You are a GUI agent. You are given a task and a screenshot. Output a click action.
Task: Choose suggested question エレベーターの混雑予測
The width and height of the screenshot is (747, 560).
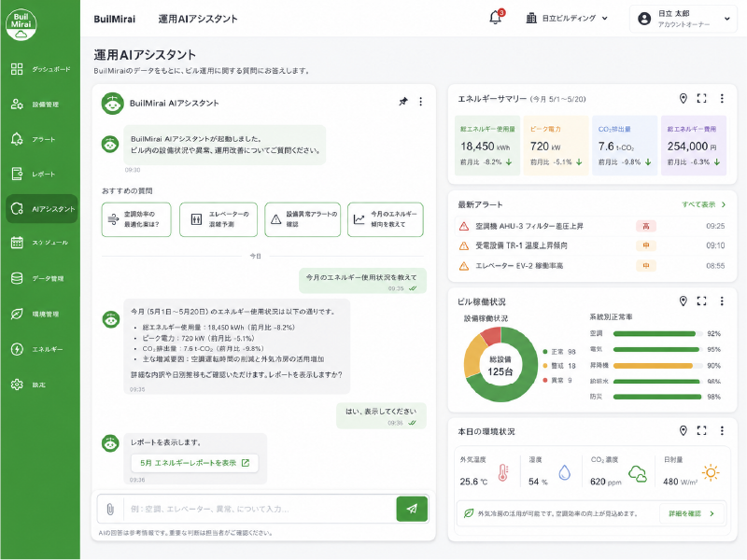tap(218, 219)
